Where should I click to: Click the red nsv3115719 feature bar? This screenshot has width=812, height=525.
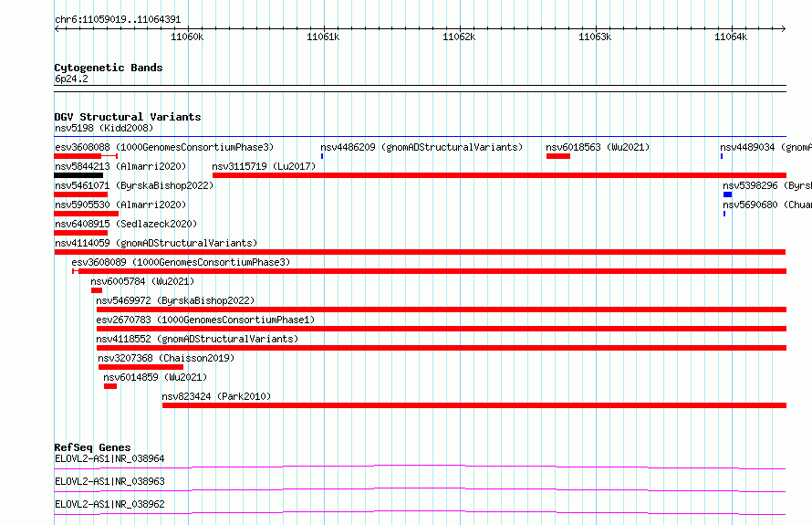pyautogui.click(x=499, y=175)
